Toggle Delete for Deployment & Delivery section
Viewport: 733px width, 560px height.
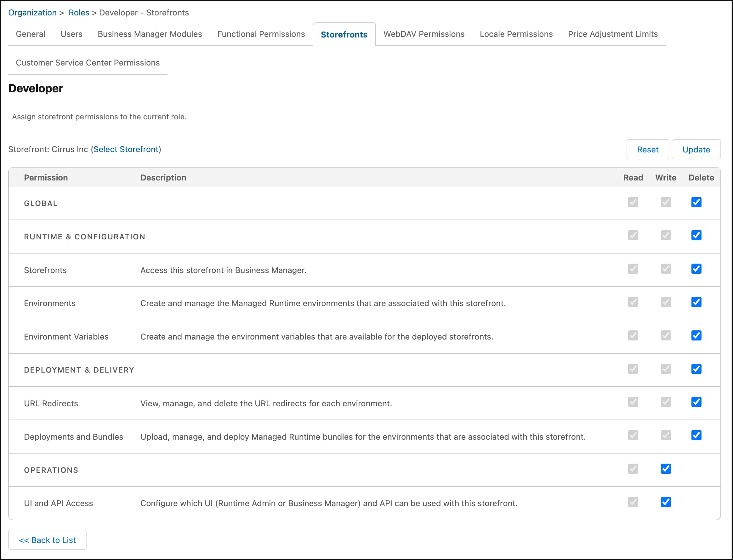696,369
